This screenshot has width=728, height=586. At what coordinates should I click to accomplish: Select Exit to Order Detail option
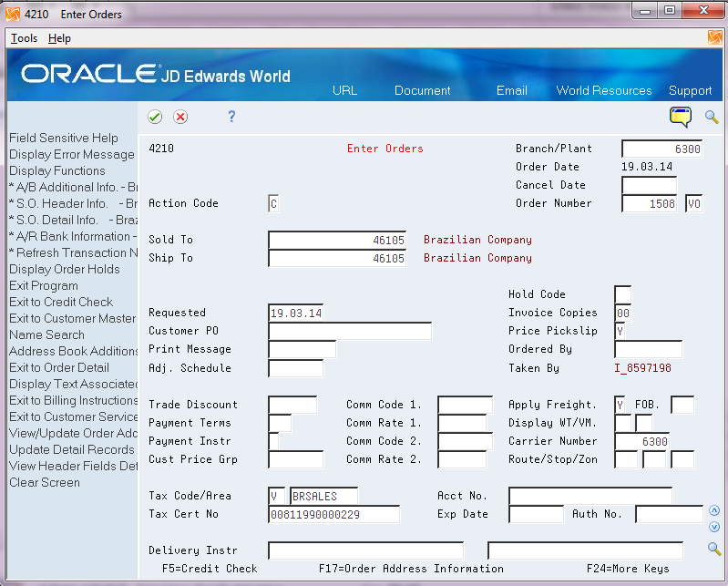tap(59, 367)
